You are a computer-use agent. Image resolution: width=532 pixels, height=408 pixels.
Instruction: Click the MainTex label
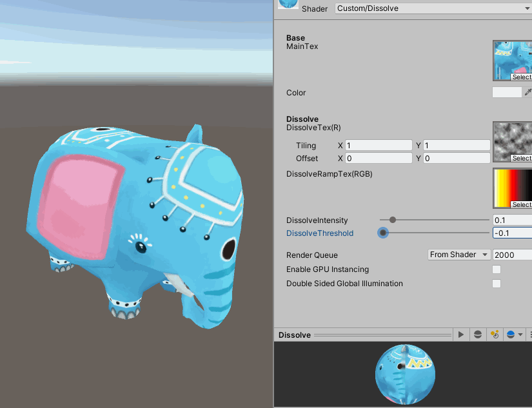(x=302, y=46)
